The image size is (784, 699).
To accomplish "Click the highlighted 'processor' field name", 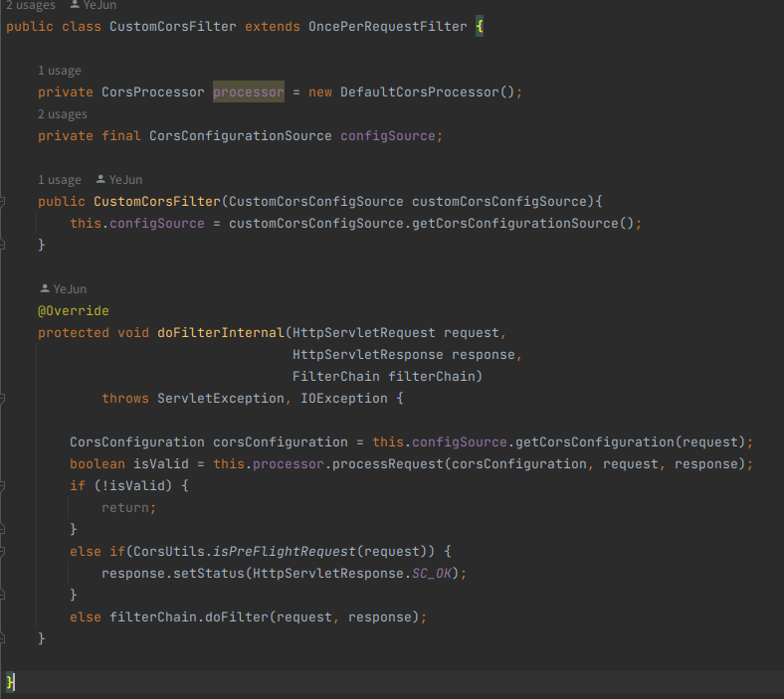I will point(249,91).
